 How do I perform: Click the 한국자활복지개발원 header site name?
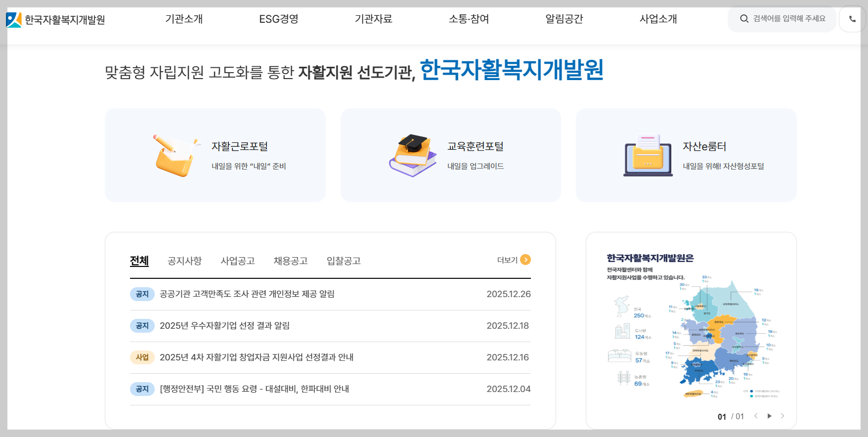[65, 20]
